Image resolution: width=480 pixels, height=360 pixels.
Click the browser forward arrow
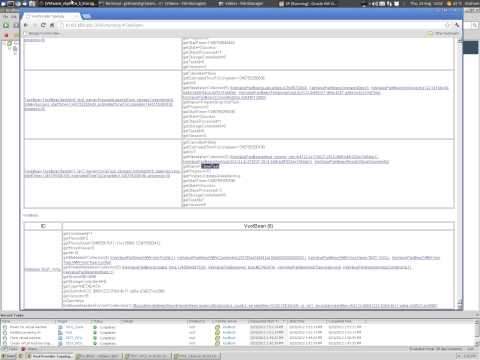35,25
